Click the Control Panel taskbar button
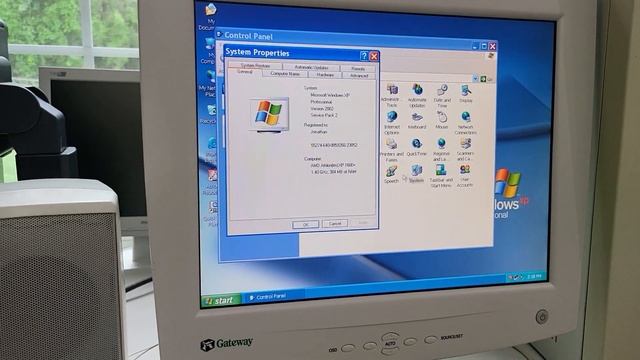The height and width of the screenshot is (360, 640). (x=273, y=297)
